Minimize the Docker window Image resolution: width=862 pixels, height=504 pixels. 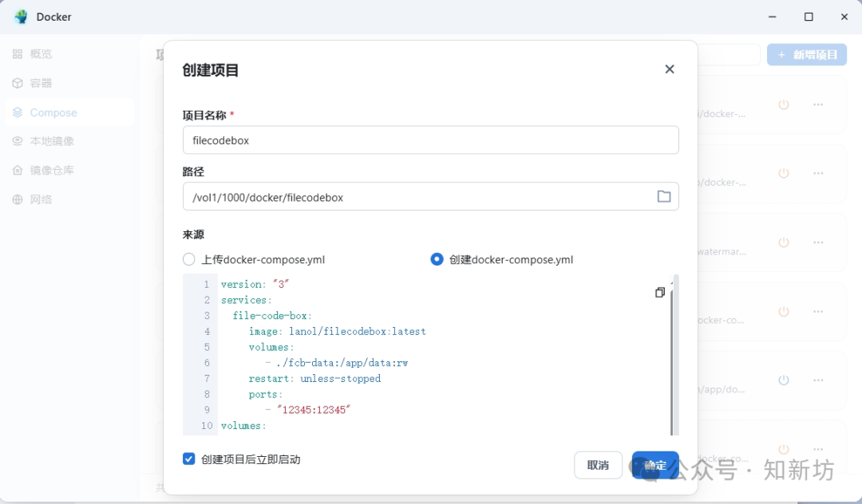[773, 17]
